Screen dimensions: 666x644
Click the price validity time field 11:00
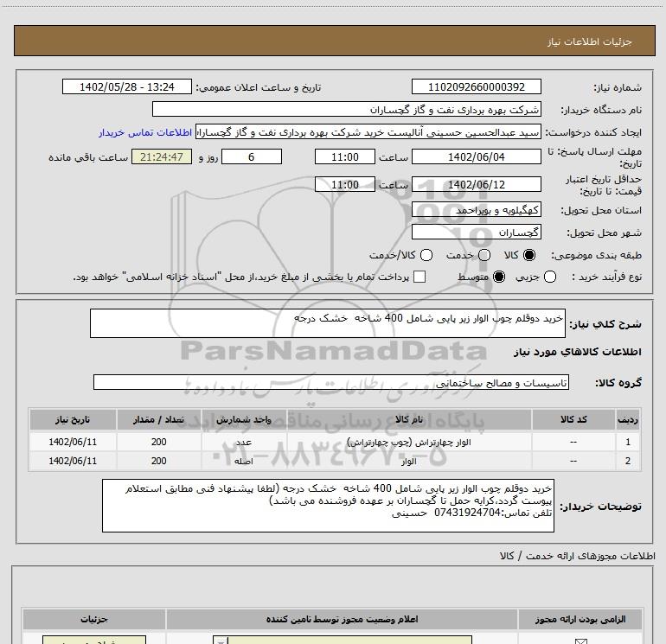[345, 184]
